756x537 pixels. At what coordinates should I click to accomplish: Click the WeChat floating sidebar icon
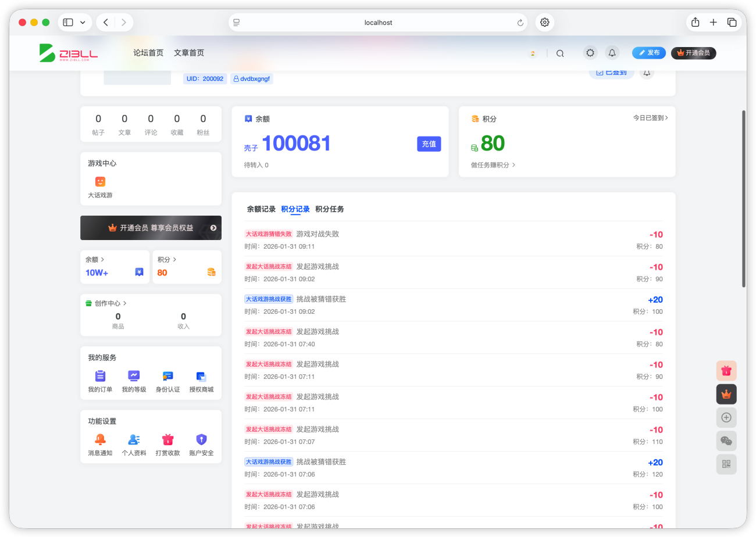tap(726, 441)
